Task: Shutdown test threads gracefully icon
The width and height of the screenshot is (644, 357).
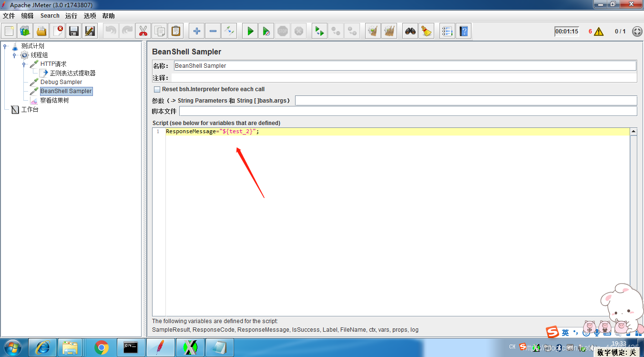Action: point(299,31)
